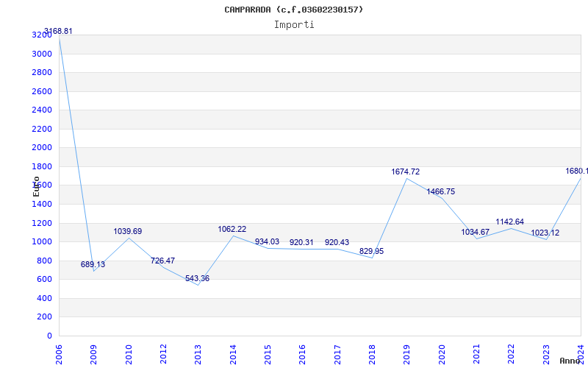The image size is (588, 368).
Task: Click the y-axis tick 1200
Action: click(x=42, y=223)
